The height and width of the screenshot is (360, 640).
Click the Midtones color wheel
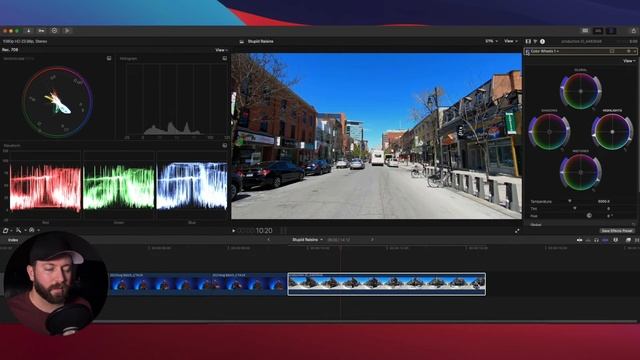(581, 172)
